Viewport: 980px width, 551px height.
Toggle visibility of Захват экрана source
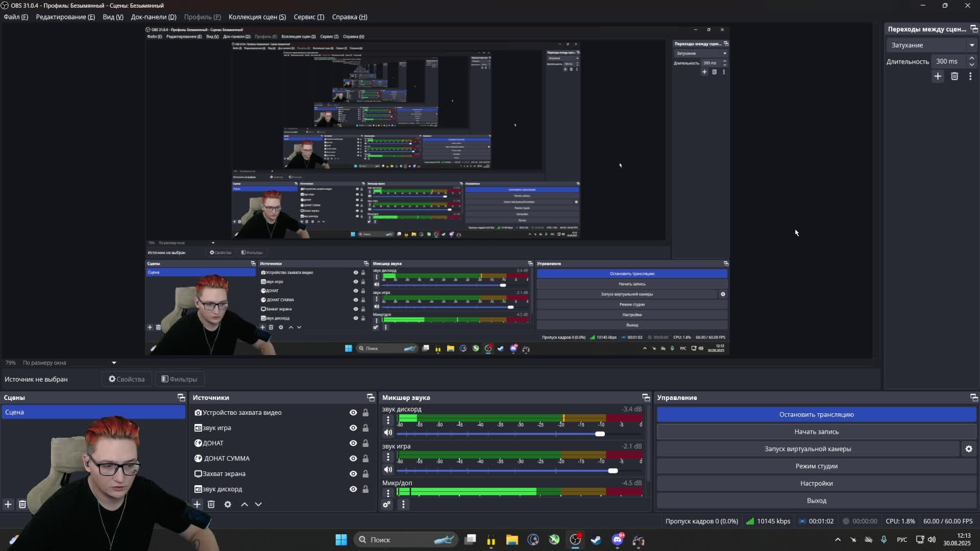(353, 473)
